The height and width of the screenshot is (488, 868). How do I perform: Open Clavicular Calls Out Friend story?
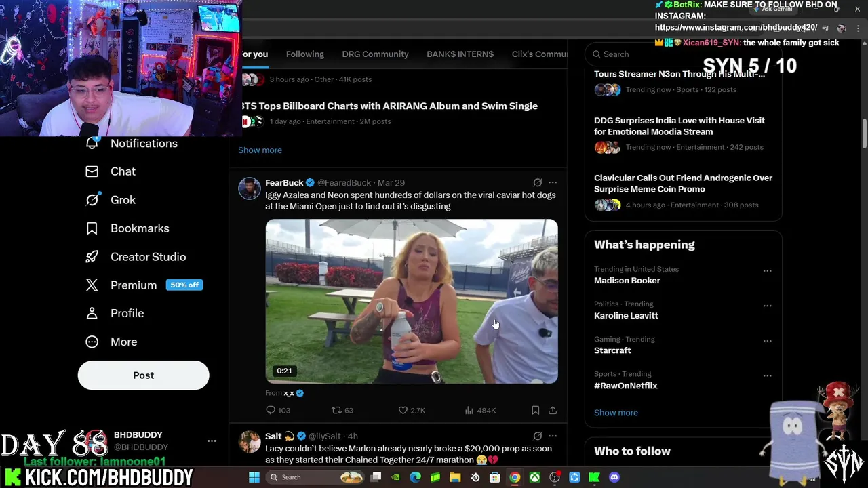(x=683, y=183)
